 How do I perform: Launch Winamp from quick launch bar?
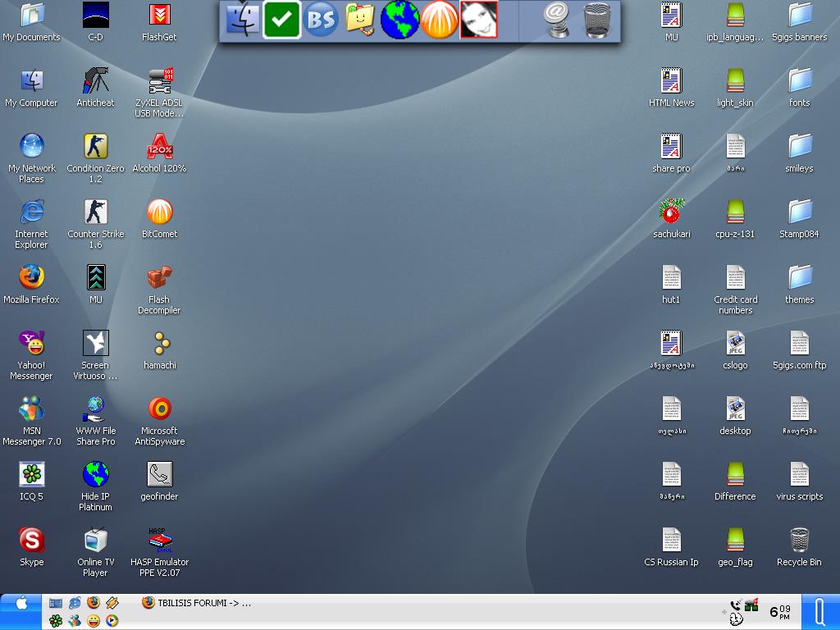112,603
